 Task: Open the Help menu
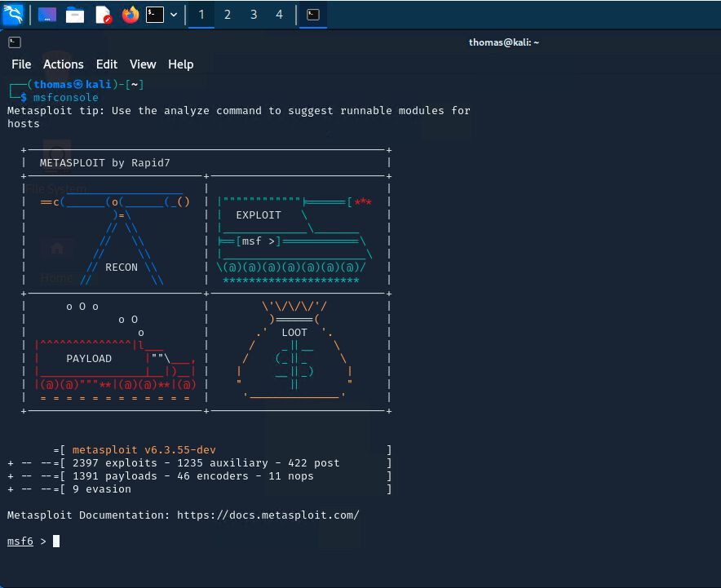coord(180,64)
